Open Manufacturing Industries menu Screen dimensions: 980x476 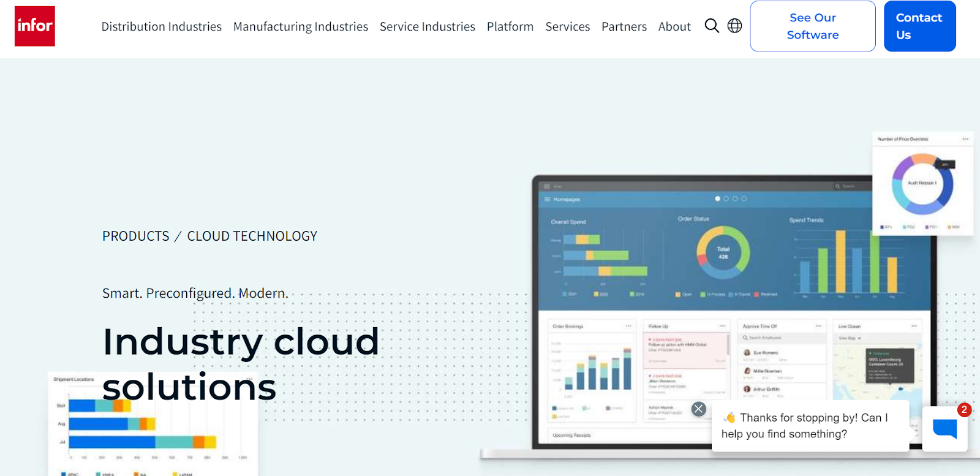click(x=301, y=26)
